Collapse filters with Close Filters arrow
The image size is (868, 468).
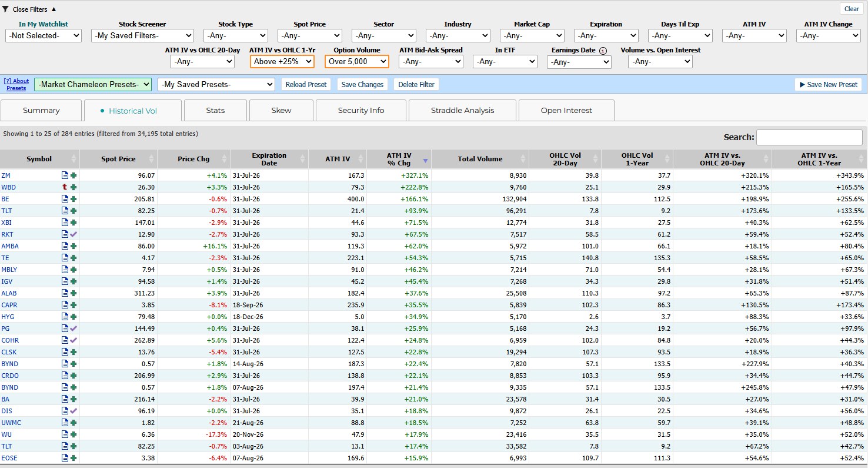[54, 9]
